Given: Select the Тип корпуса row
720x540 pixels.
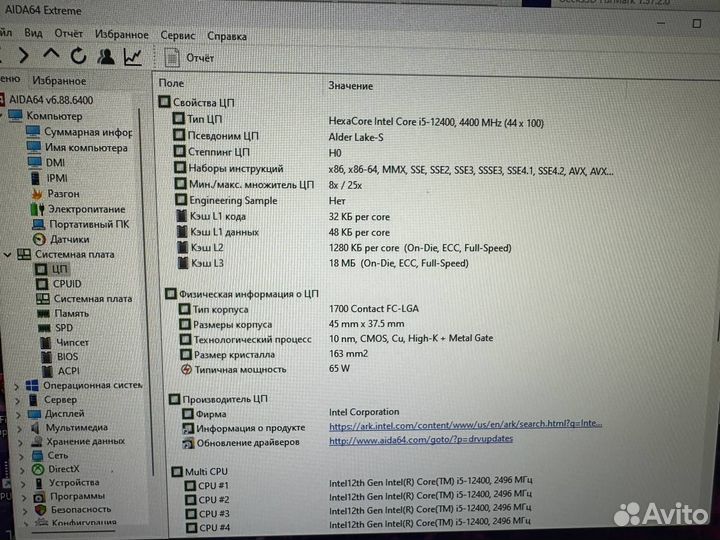Looking at the screenshot, I should tap(298, 309).
